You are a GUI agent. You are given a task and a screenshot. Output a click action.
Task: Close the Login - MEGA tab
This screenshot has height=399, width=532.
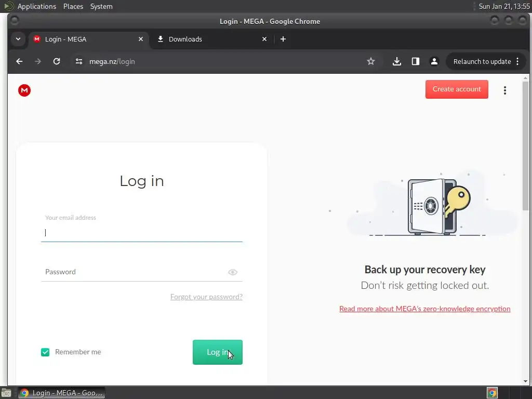[141, 39]
